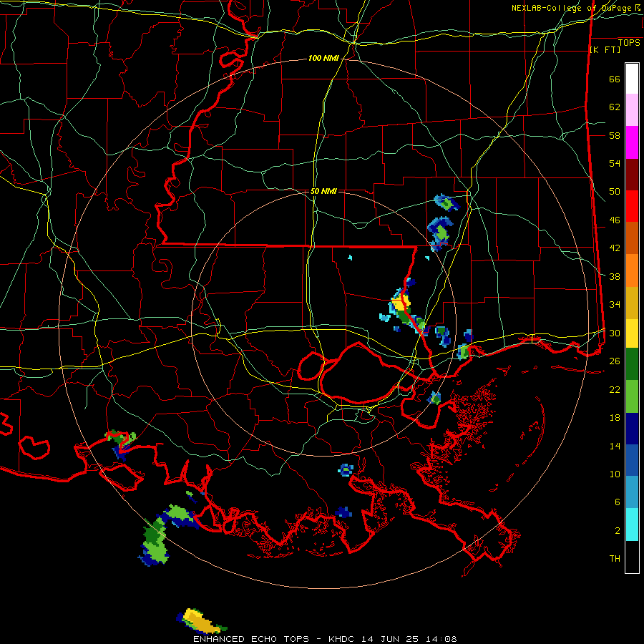Click the '2' legend value
The height and width of the screenshot is (644, 644).
[618, 531]
